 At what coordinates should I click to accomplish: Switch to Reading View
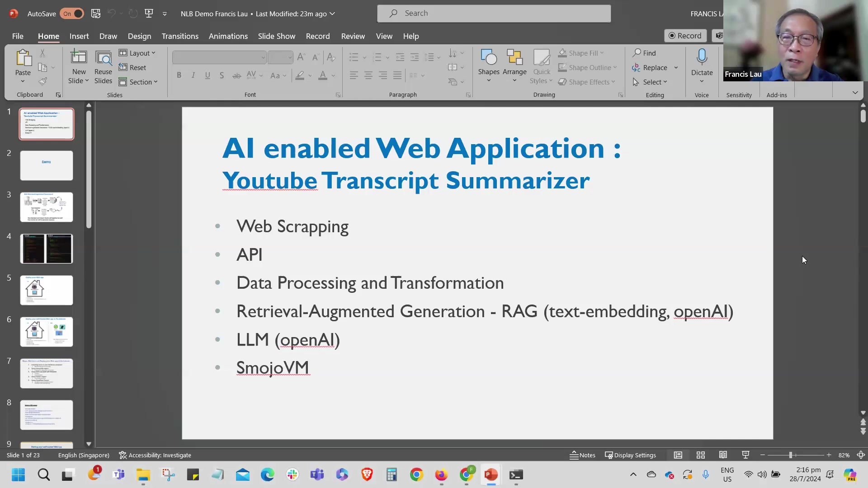tap(723, 455)
